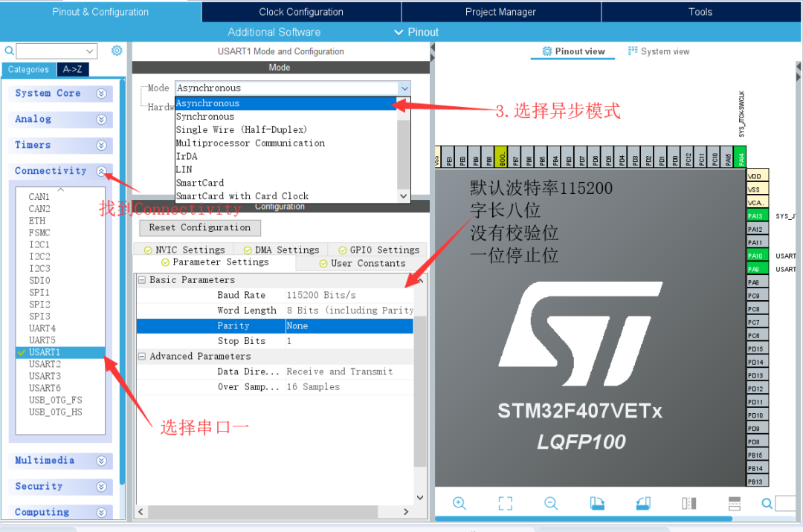
Task: Select the Categories tab
Action: coord(28,69)
